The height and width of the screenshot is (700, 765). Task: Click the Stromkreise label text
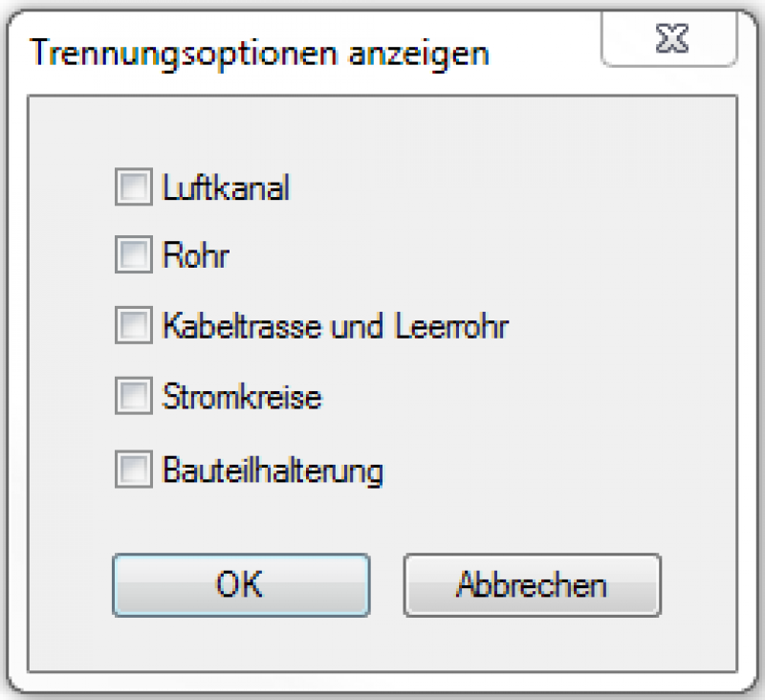coord(242,397)
